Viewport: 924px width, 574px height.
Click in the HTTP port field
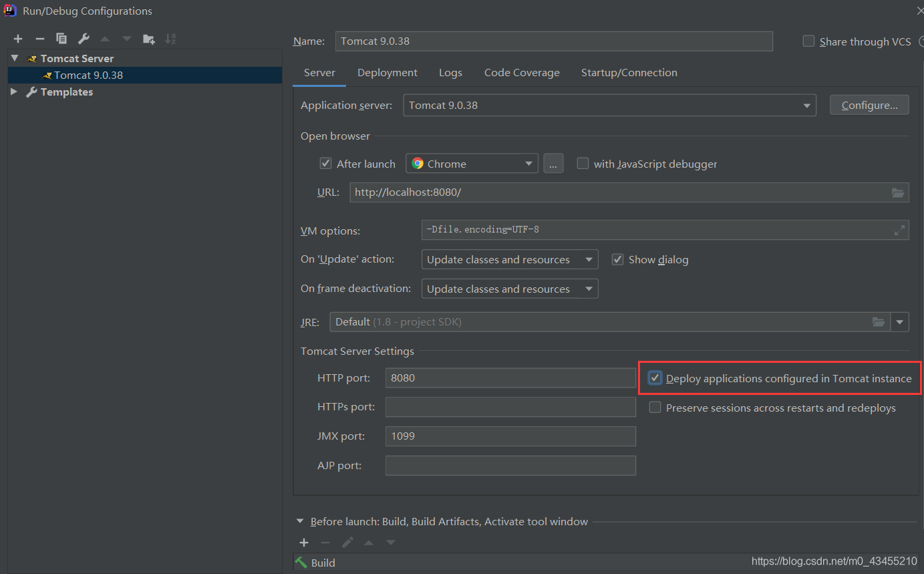coord(510,378)
